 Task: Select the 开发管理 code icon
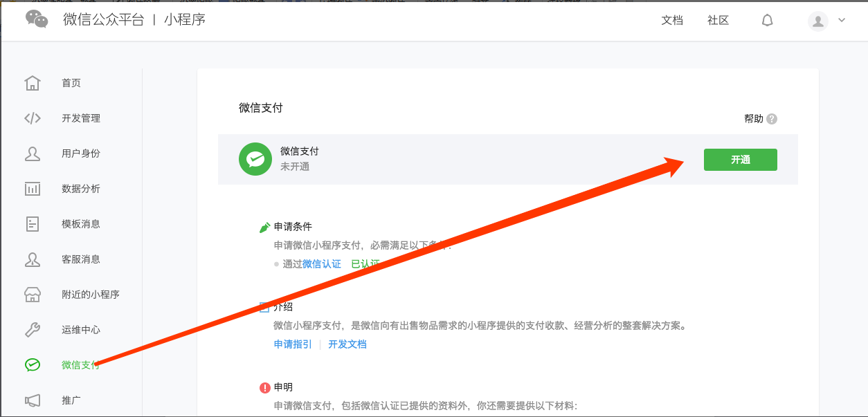[x=33, y=118]
